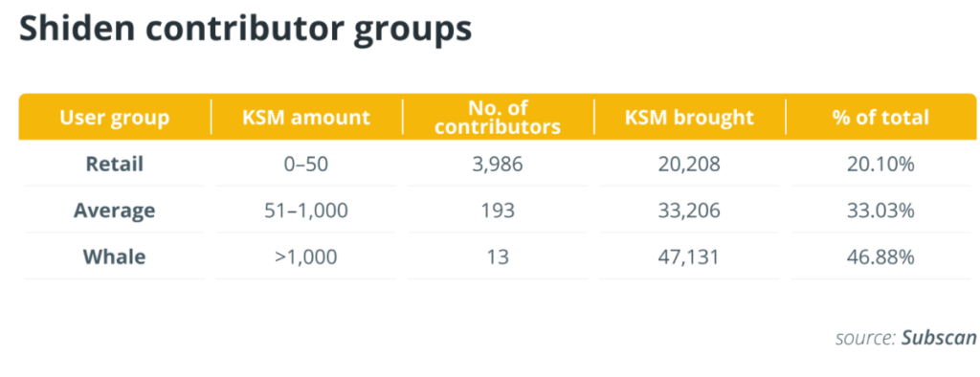Viewport: 980px width, 377px height.
Task: Select the Retail row label
Action: coord(115,164)
